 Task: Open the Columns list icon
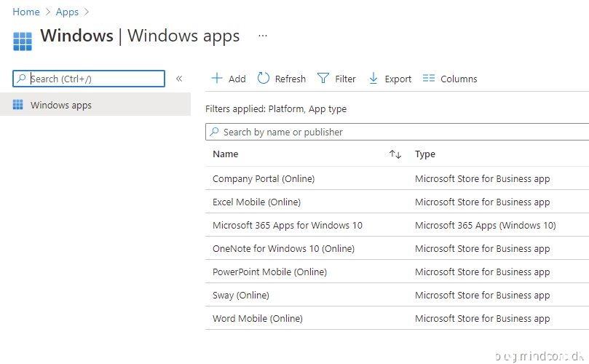point(429,79)
